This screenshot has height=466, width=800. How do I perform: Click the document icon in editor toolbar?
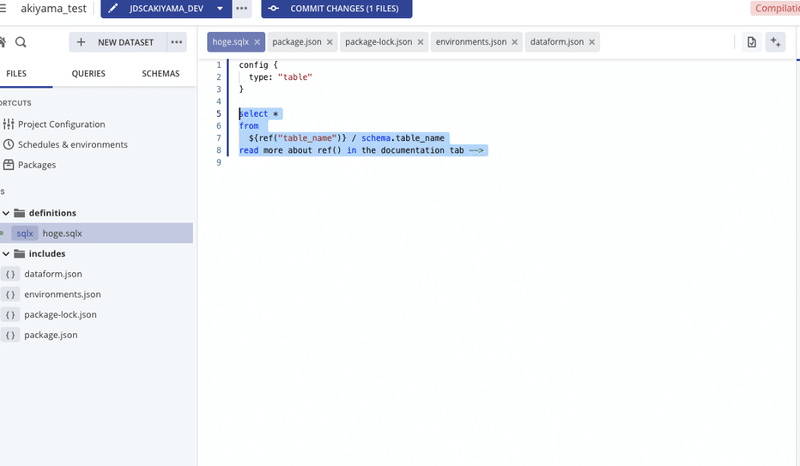(752, 42)
